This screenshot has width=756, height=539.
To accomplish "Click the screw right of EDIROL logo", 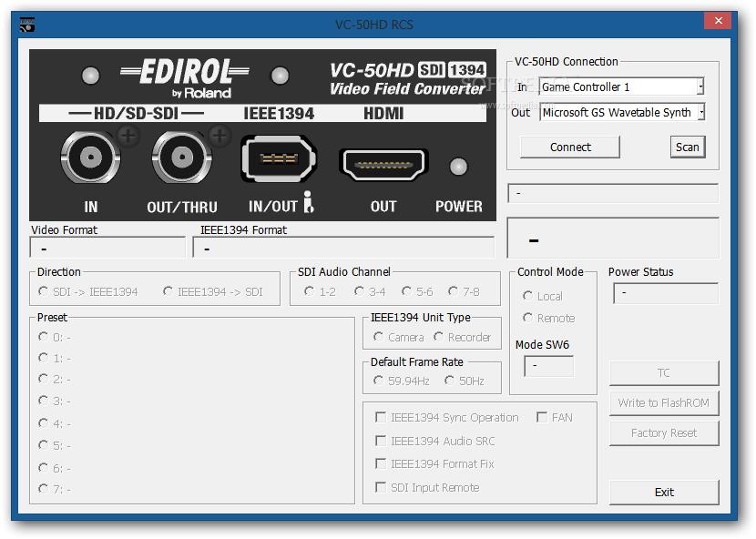I will pyautogui.click(x=281, y=76).
